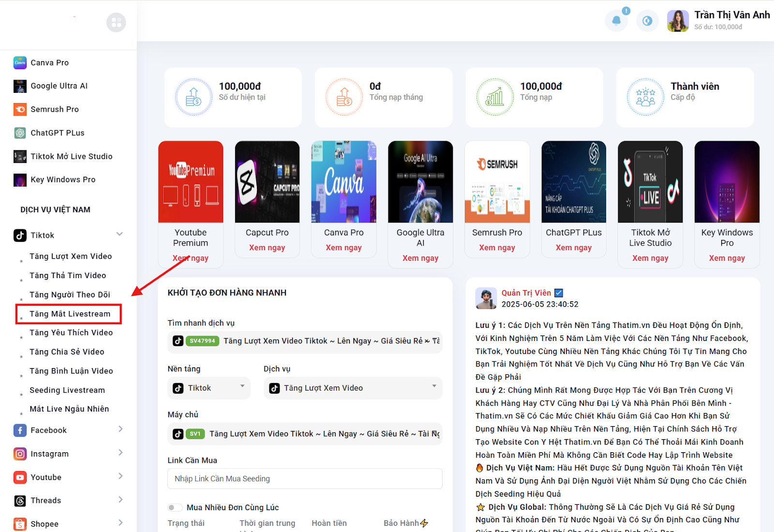Open the Nền tảng Tiktok dropdown
Viewport: 774px width, 532px height.
[209, 388]
